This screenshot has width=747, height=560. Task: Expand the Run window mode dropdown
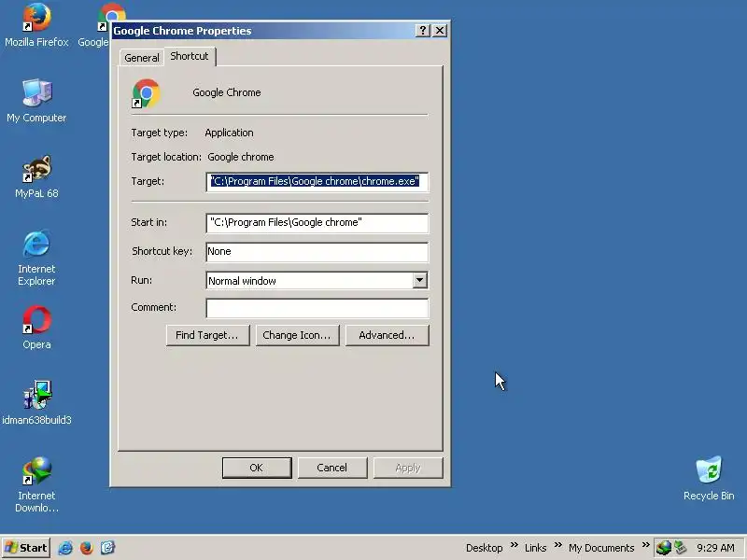coord(419,281)
